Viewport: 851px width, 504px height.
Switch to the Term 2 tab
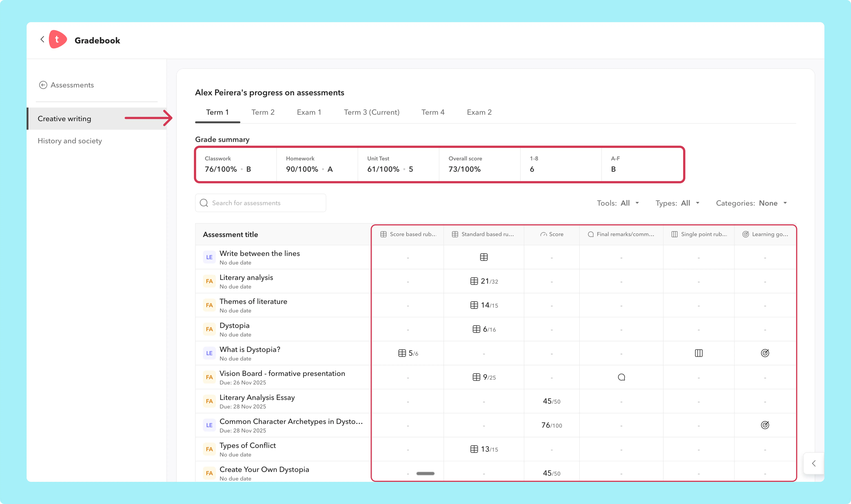tap(263, 112)
